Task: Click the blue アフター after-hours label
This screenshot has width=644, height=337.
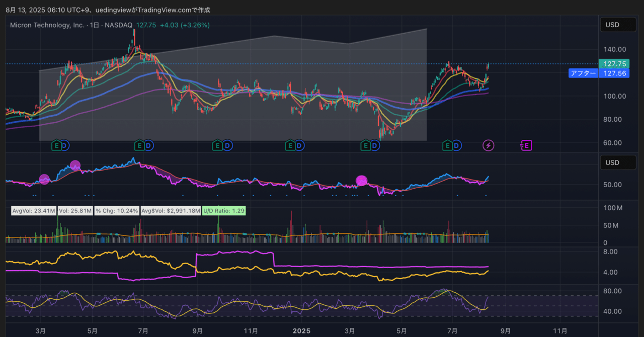Action: click(x=584, y=73)
